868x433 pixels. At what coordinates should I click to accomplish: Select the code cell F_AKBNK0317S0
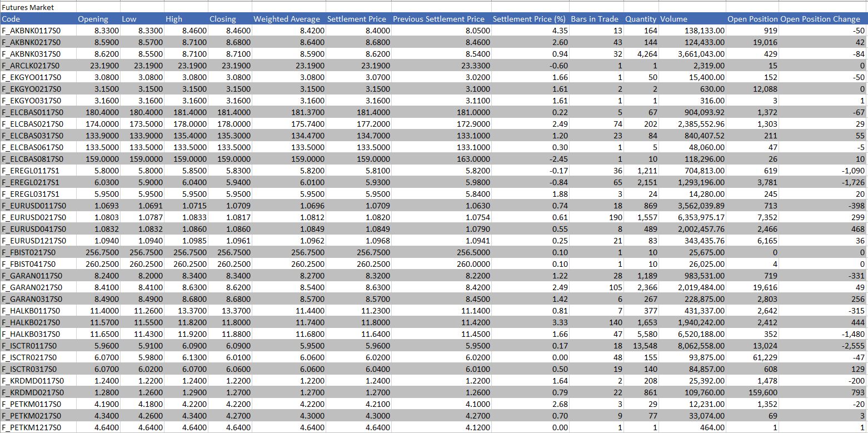38,54
